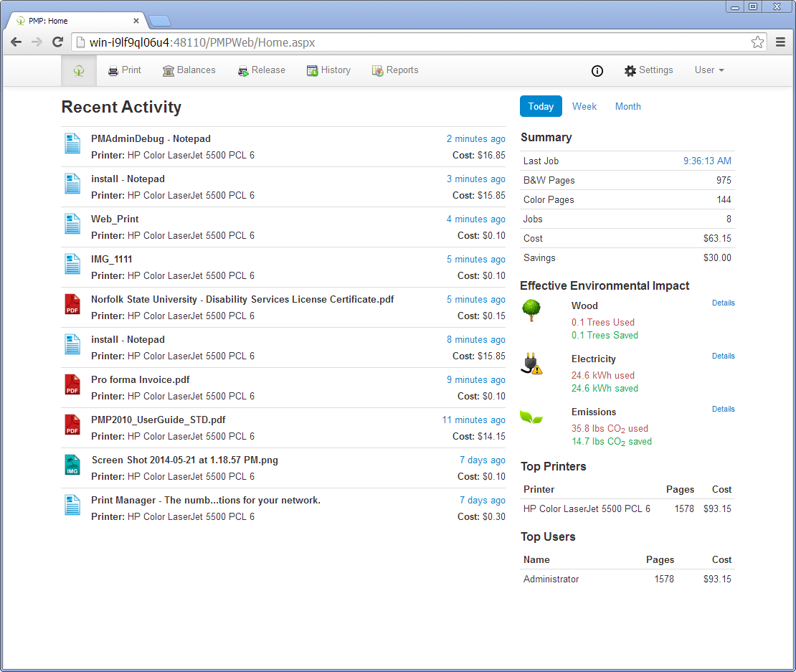The width and height of the screenshot is (796, 672).
Task: Click PDF icon for PMP2010_UserGuide_STD.pdf
Action: [x=72, y=425]
